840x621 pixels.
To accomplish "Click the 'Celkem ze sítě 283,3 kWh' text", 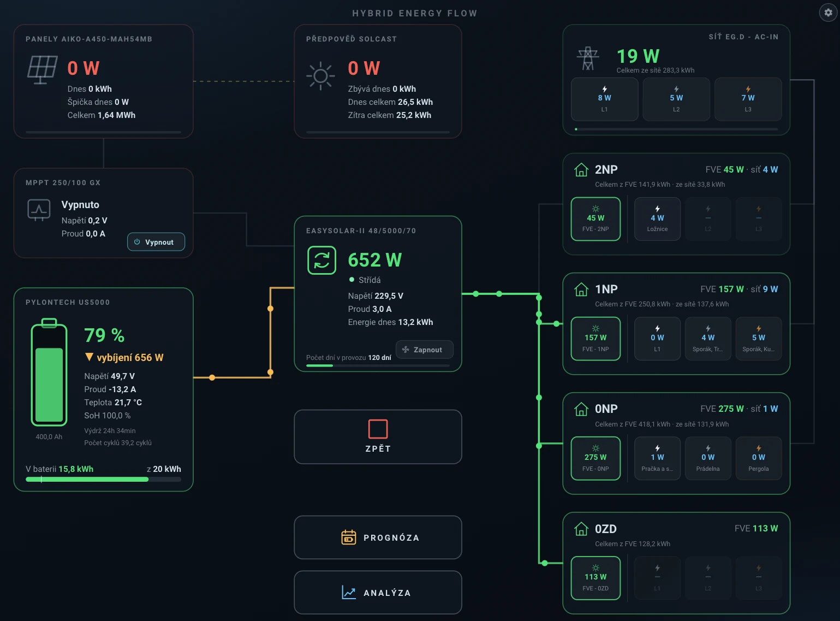I will (x=656, y=70).
